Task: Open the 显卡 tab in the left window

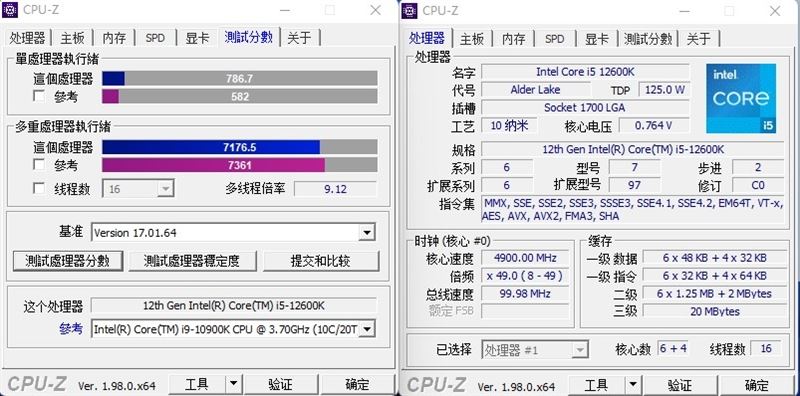Action: tap(197, 38)
